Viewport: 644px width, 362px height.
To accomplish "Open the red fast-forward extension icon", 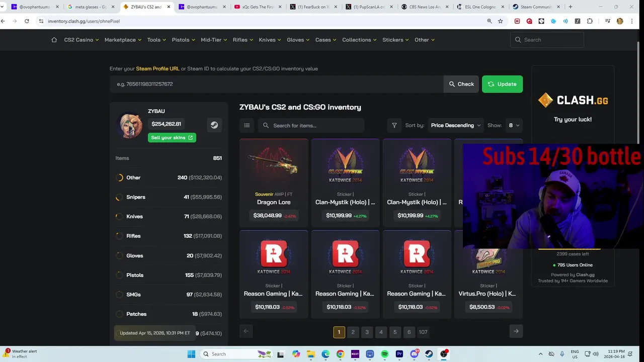I will (x=517, y=21).
